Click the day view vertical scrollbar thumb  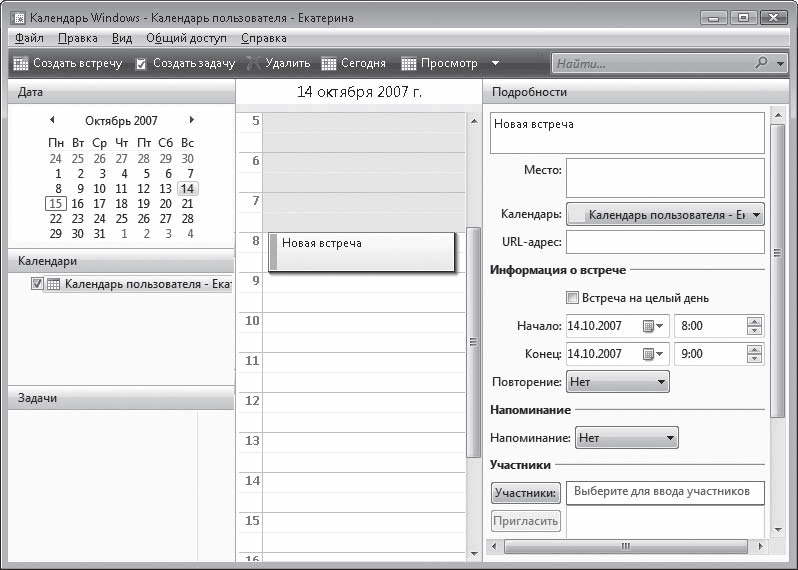(473, 341)
